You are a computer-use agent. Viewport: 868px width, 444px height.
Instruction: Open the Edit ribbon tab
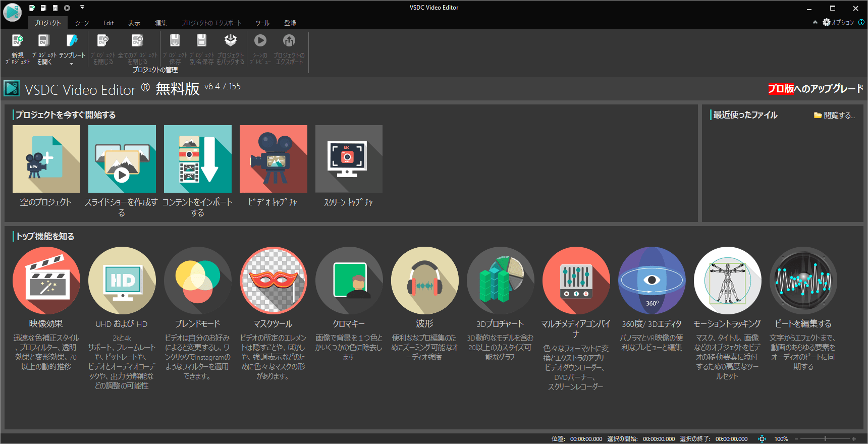(108, 23)
